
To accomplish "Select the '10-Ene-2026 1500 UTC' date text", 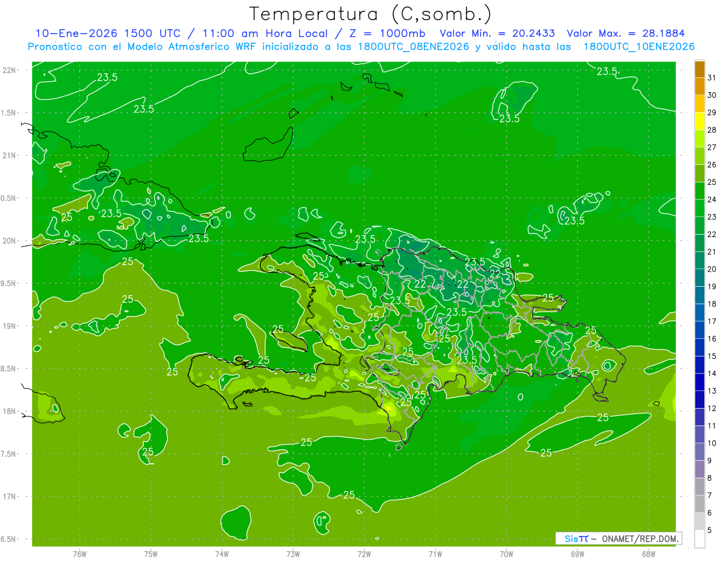I will (x=107, y=33).
